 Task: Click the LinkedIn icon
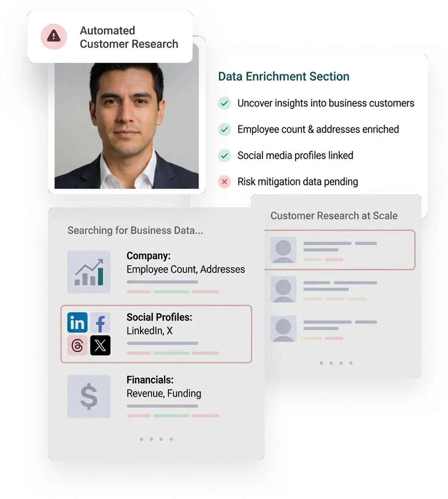click(x=77, y=323)
